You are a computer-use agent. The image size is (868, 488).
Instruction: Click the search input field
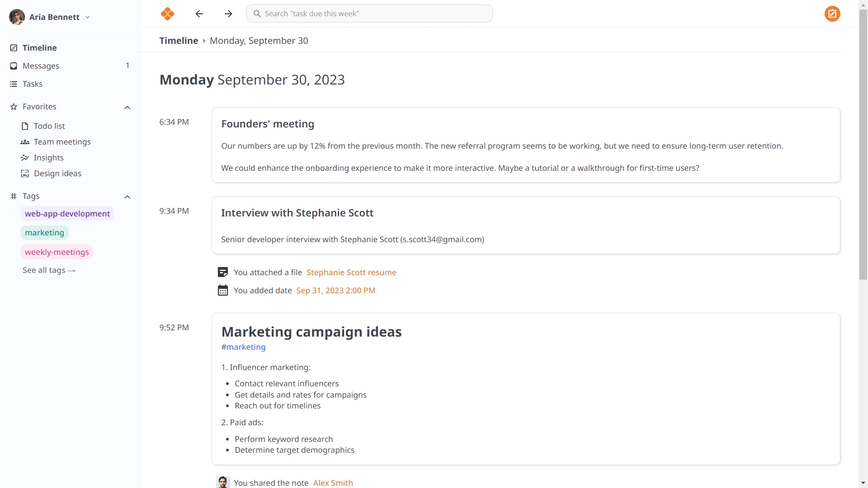[369, 14]
